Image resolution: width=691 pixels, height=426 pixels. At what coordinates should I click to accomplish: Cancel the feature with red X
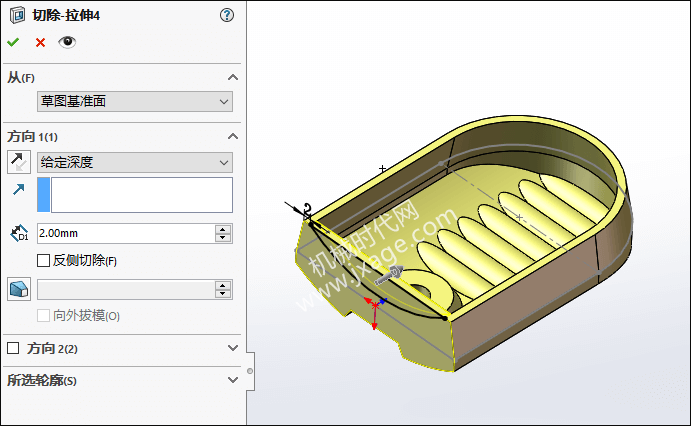[x=40, y=43]
